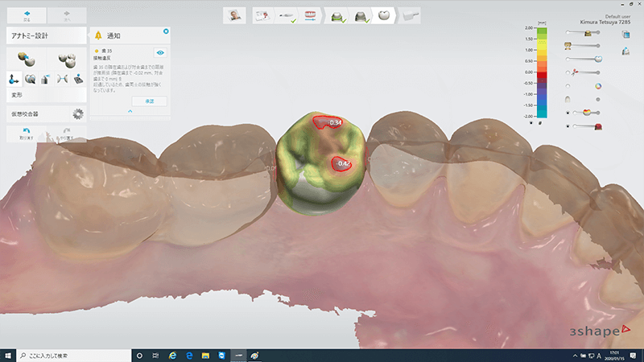Image resolution: width=644 pixels, height=362 pixels.
Task: Toggle red antagonist model visibility dot
Action: pyautogui.click(x=568, y=126)
